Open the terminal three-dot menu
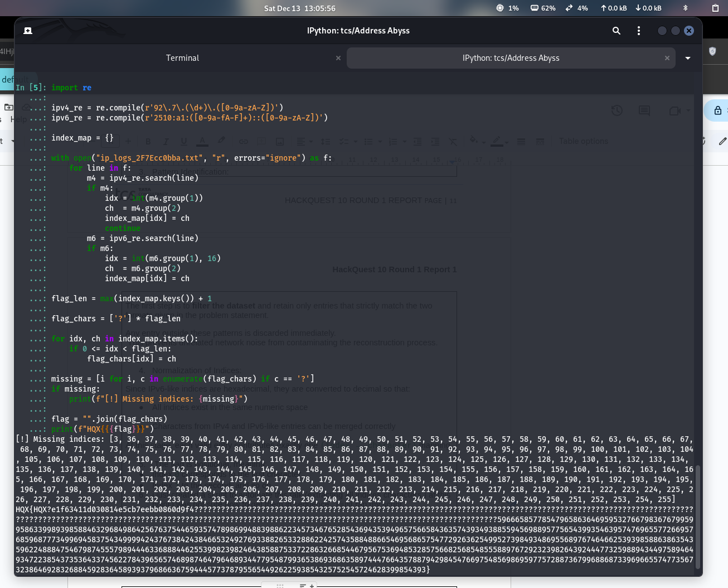 click(639, 31)
